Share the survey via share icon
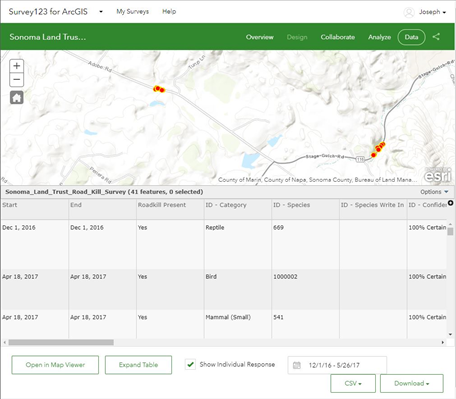 click(436, 37)
